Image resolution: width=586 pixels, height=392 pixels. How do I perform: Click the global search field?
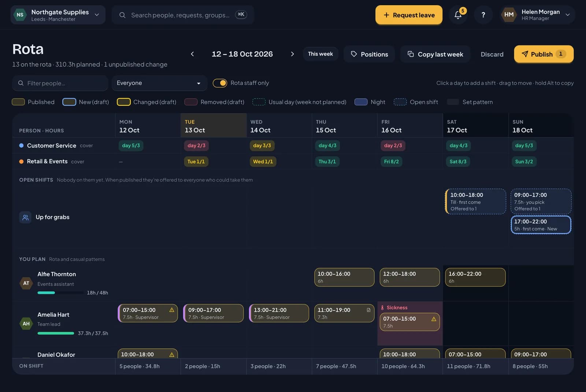click(183, 15)
